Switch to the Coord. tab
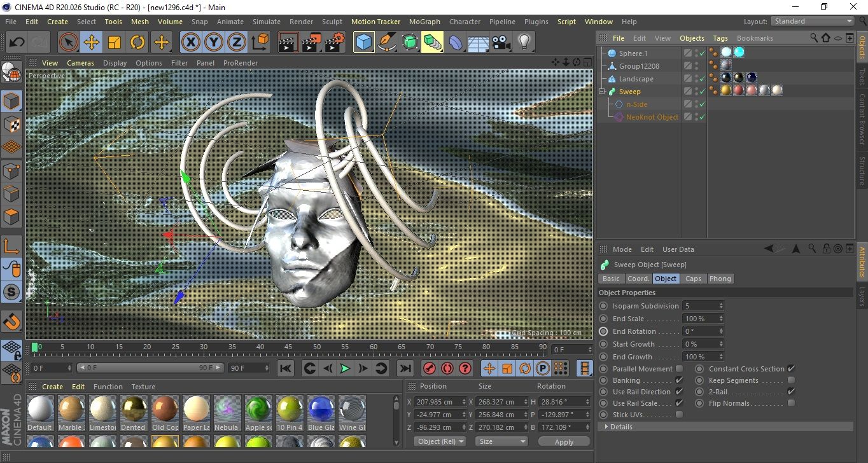Screen dimensions: 868x463 point(638,279)
